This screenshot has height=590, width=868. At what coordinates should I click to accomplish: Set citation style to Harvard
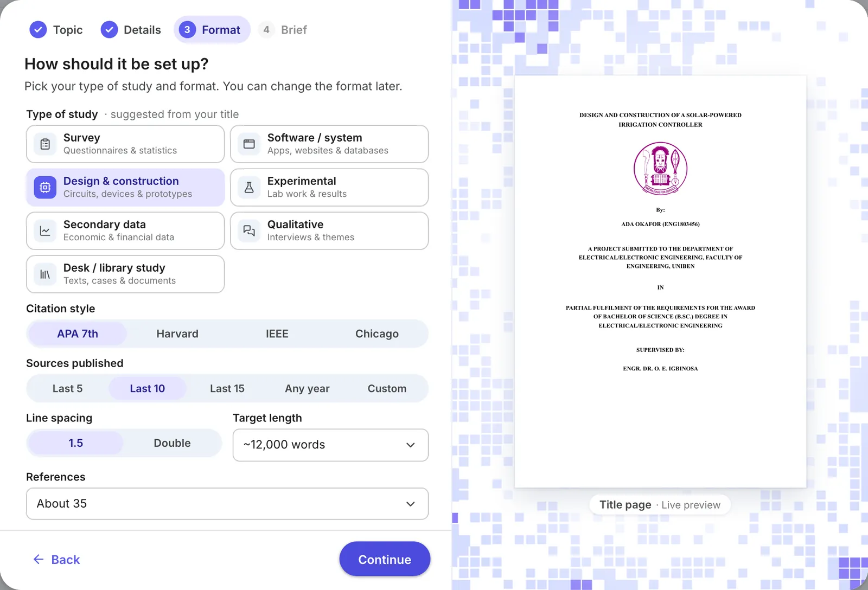point(177,334)
